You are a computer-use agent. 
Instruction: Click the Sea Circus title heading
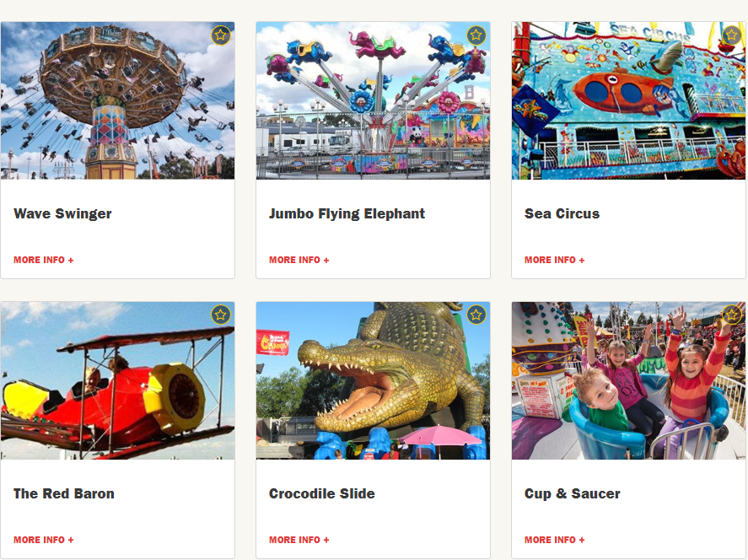tap(562, 213)
